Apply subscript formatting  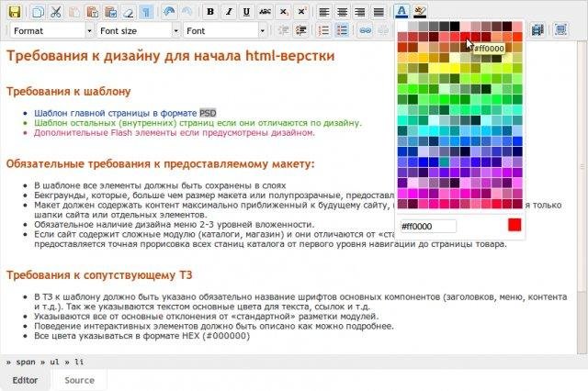[283, 12]
